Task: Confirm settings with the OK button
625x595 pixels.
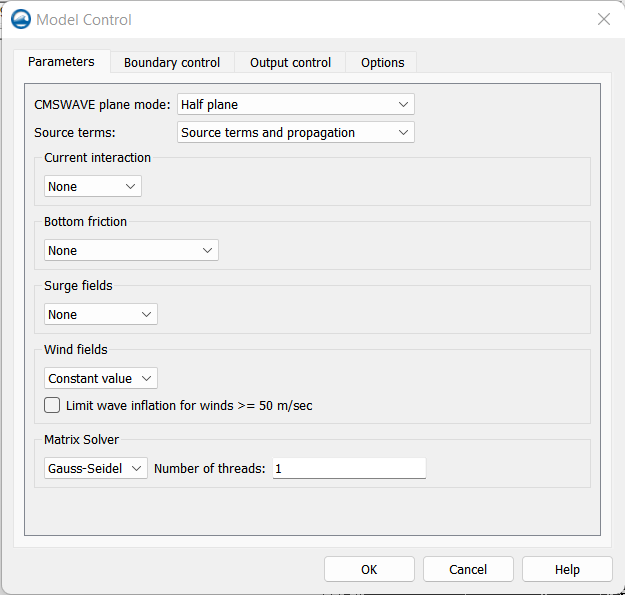Action: click(369, 569)
